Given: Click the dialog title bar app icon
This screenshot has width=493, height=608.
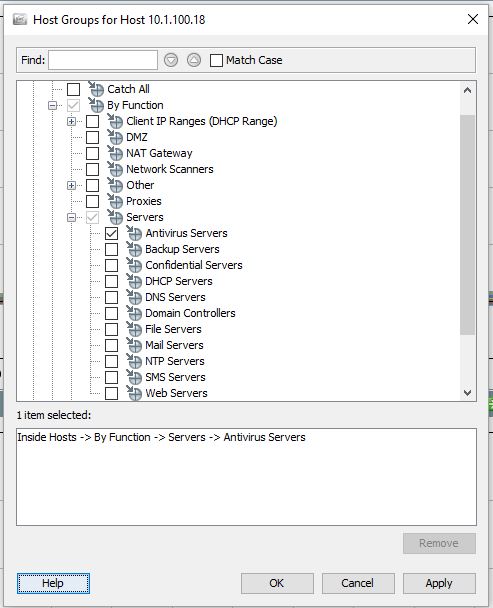Looking at the screenshot, I should pos(20,19).
